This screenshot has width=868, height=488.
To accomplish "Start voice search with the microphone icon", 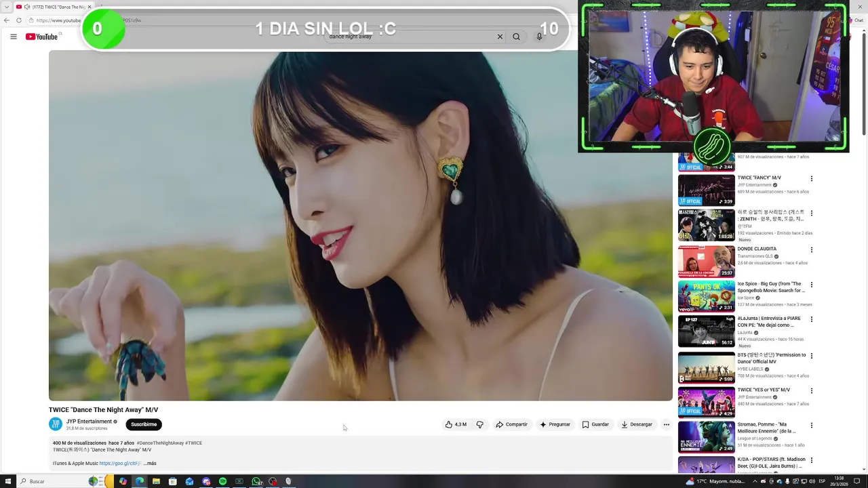I will [539, 37].
